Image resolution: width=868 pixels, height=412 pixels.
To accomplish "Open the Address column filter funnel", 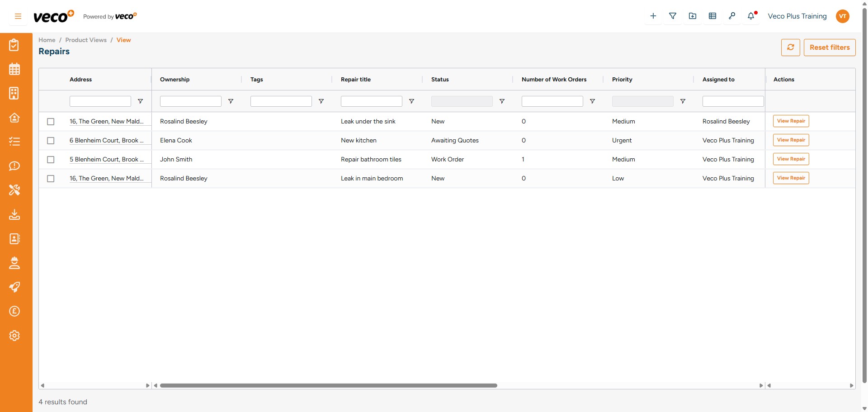I will pyautogui.click(x=140, y=101).
